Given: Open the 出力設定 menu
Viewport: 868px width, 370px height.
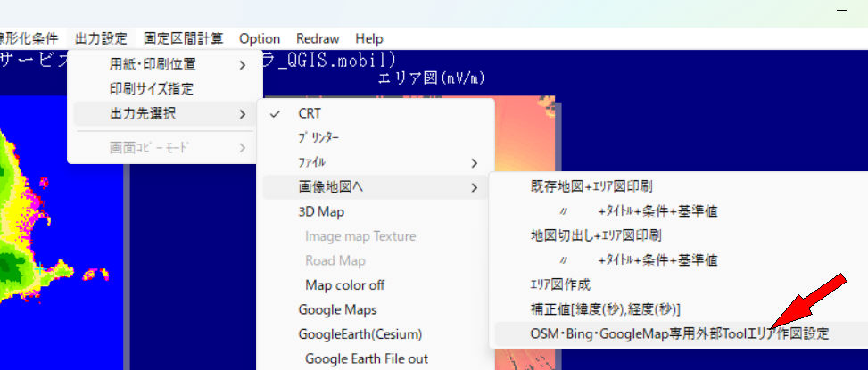Looking at the screenshot, I should coord(101,38).
